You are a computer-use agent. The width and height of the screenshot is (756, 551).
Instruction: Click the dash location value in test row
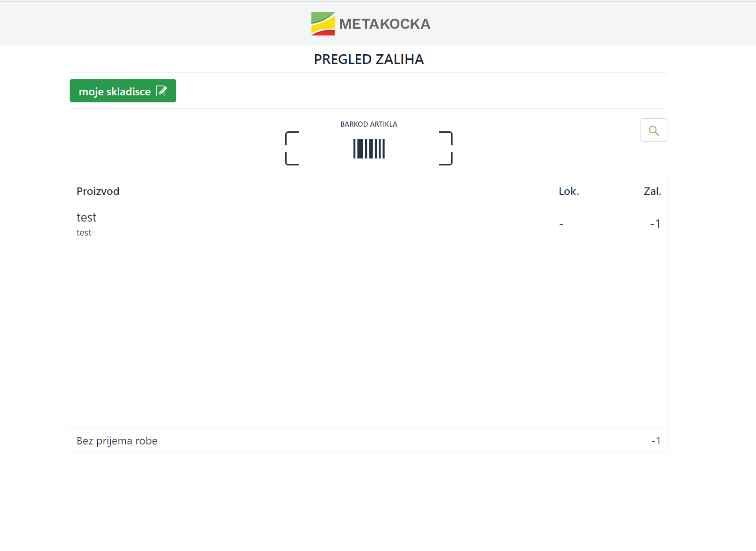561,225
